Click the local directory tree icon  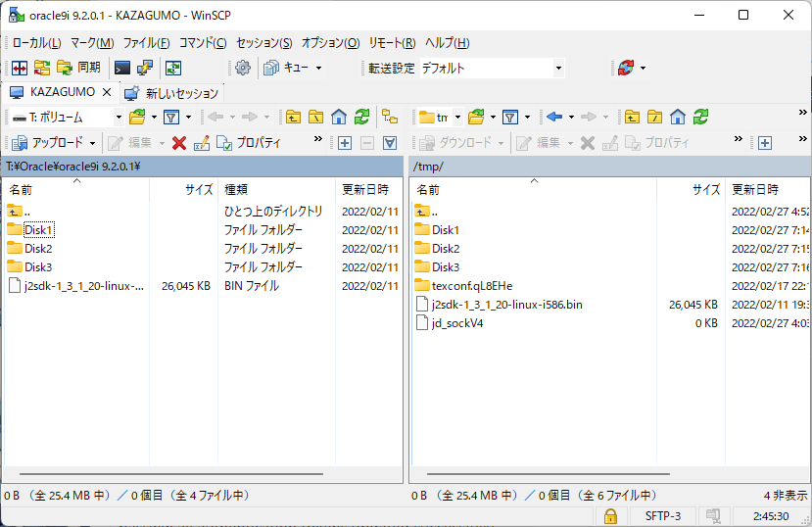pos(390,117)
